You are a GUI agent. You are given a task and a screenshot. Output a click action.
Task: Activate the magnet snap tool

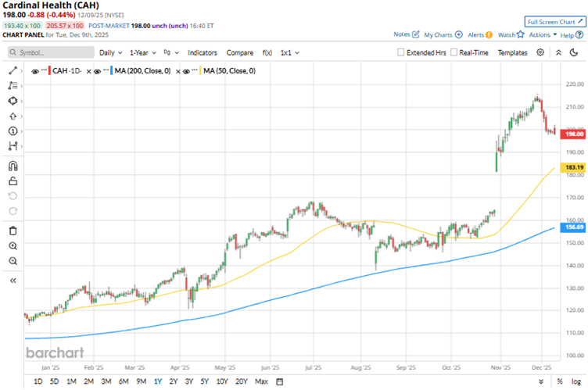point(12,166)
